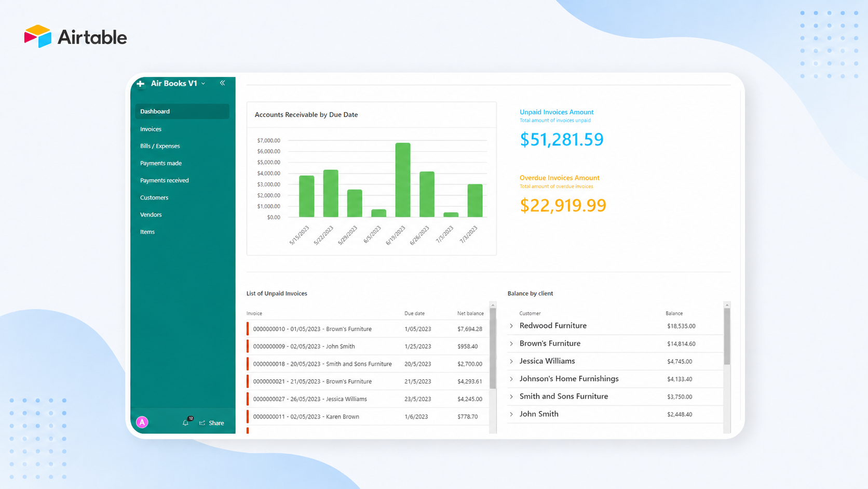Click the Unpaid Invoices Amount heading
The image size is (868, 489).
[557, 112]
